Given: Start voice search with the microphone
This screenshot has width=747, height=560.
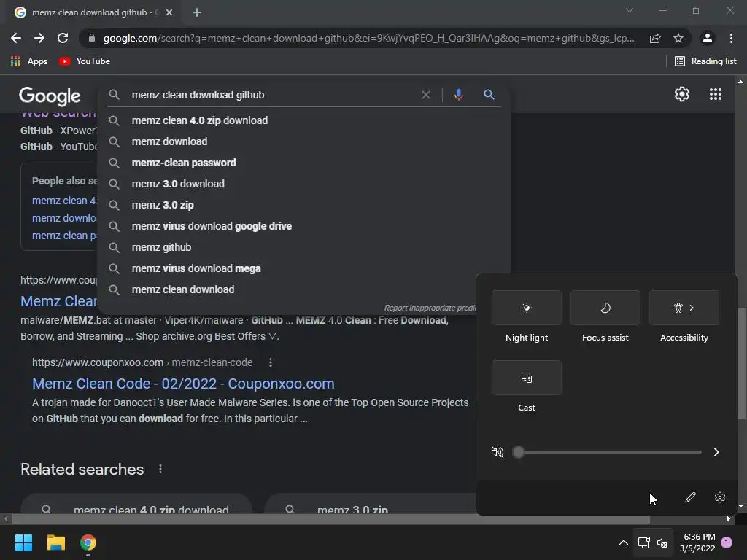Looking at the screenshot, I should coord(458,95).
